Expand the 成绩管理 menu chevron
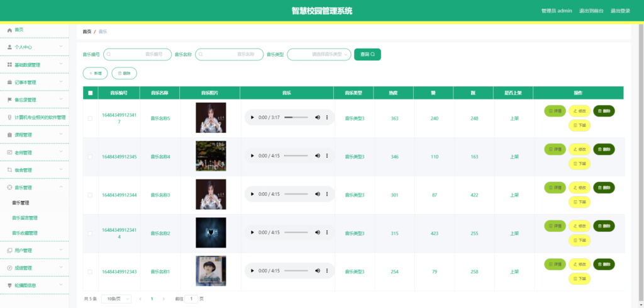This screenshot has width=644, height=308. 61,268
